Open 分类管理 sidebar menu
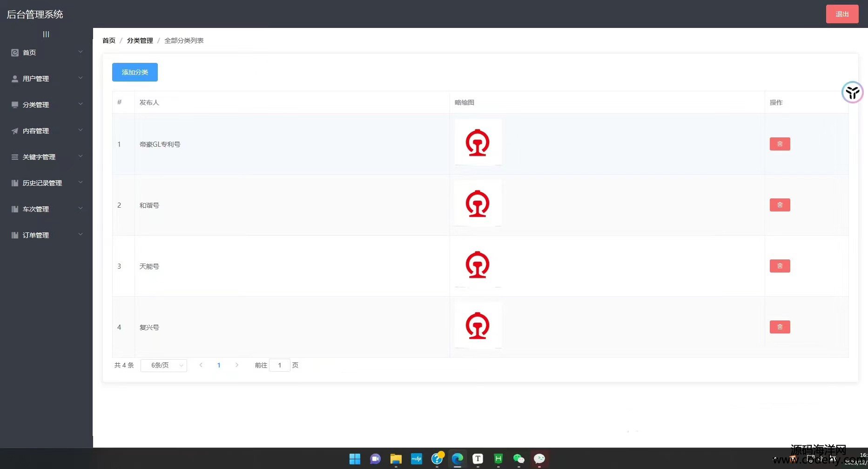Image resolution: width=868 pixels, height=469 pixels. [47, 105]
